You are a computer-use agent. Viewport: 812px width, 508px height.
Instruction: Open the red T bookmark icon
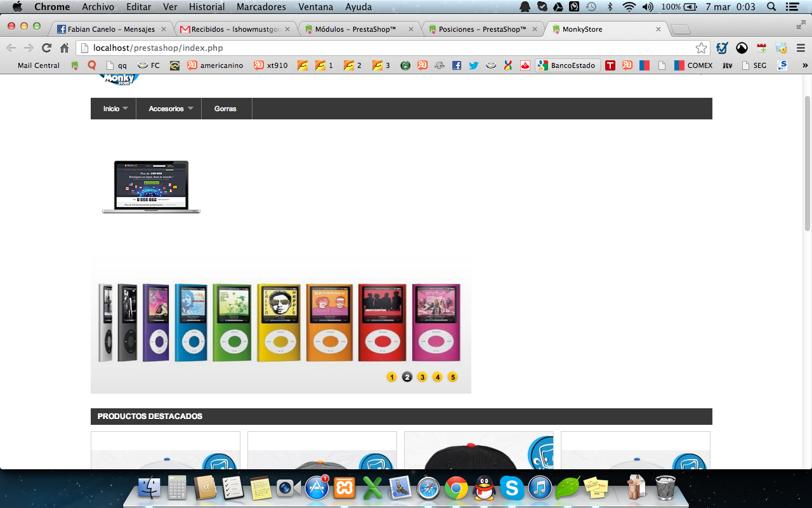(610, 65)
